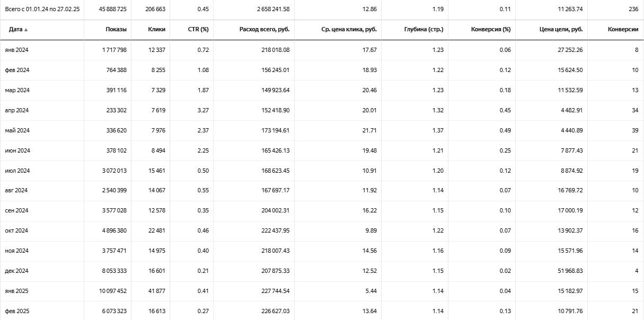
Task: Click the total spend value 2 658 241.58
Action: (x=273, y=10)
